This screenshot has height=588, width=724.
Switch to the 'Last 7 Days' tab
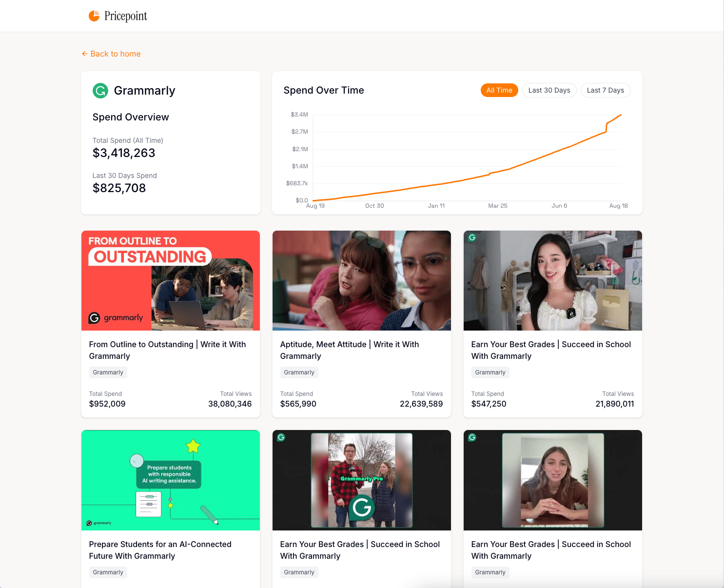[606, 90]
